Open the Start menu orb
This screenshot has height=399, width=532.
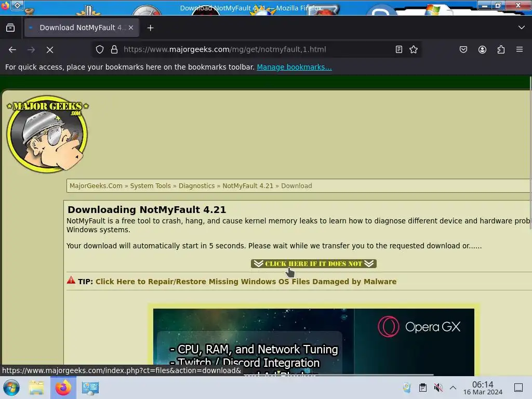tap(11, 388)
